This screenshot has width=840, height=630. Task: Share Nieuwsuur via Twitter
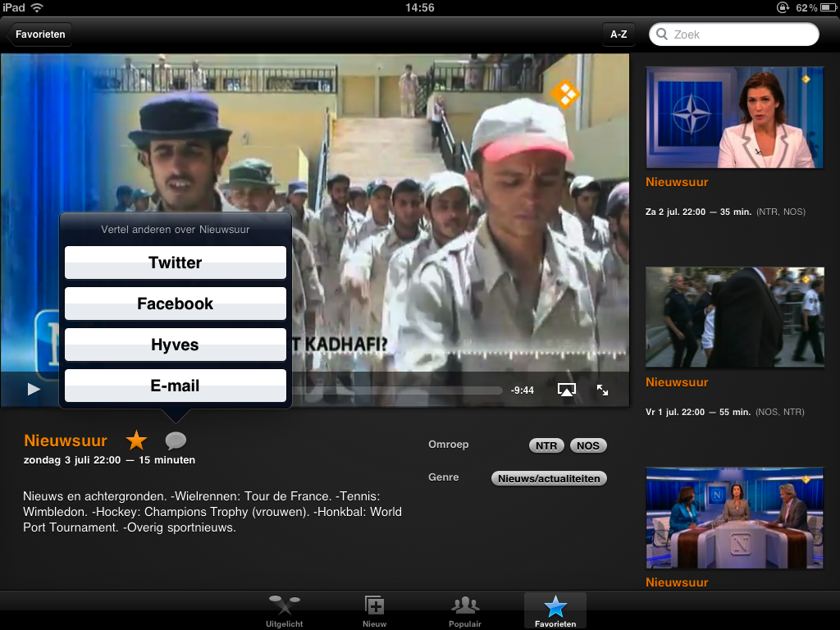176,262
